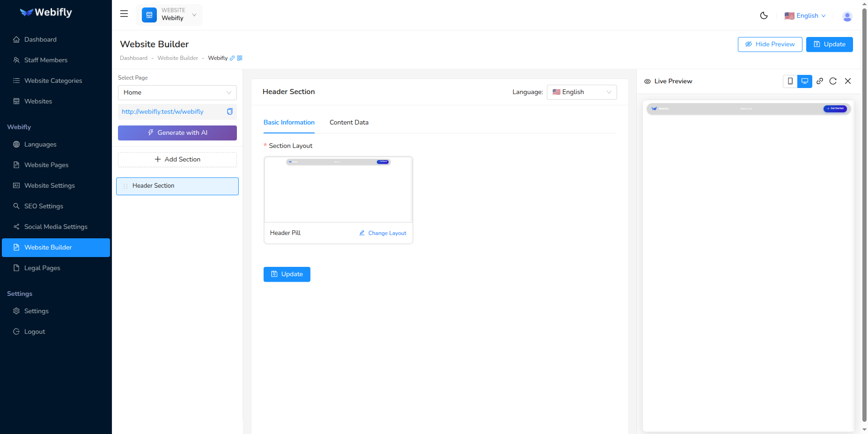This screenshot has height=434, width=868.
Task: Refresh the Live Preview panel
Action: pos(833,81)
